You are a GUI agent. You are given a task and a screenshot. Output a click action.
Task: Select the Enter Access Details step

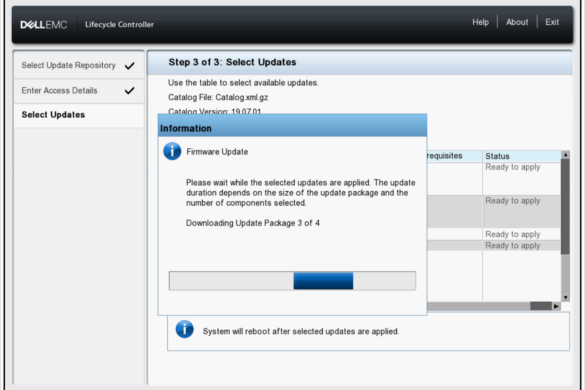[x=79, y=91]
